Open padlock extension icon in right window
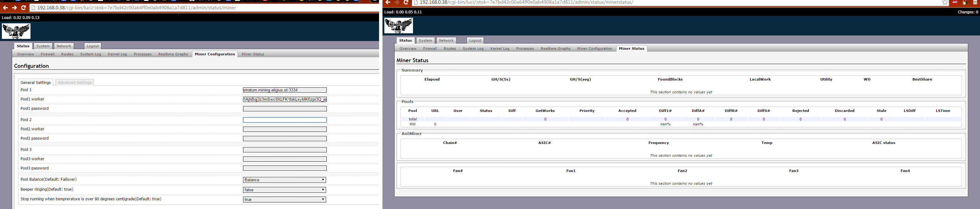Image resolution: width=980 pixels, height=209 pixels. point(965,2)
